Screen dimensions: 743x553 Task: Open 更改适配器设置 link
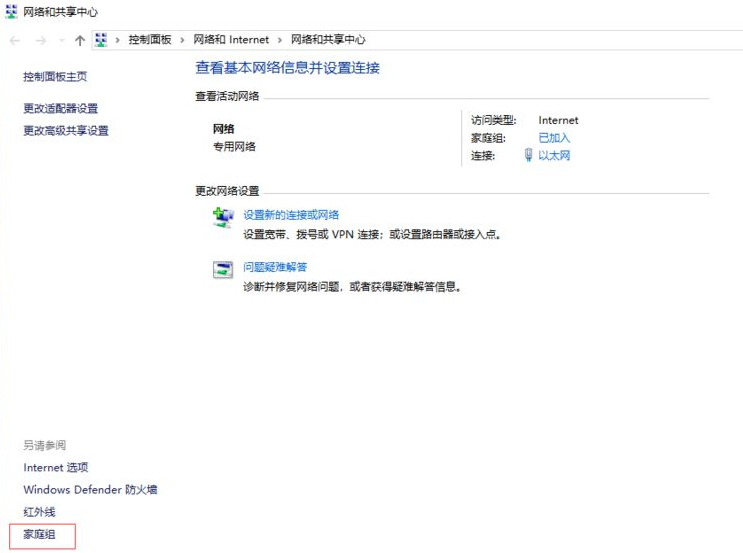click(61, 109)
